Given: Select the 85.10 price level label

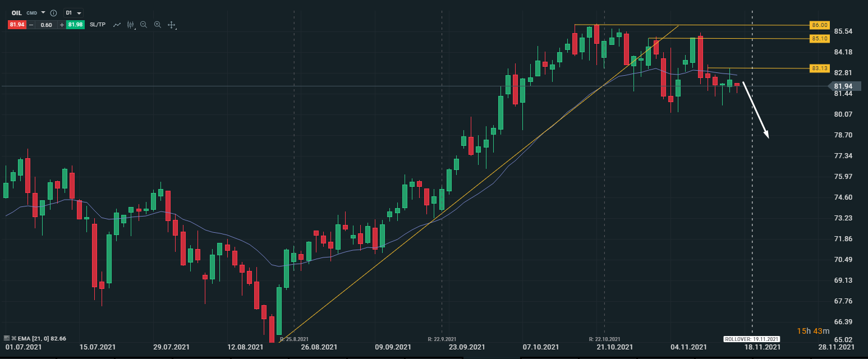Looking at the screenshot, I should point(819,39).
